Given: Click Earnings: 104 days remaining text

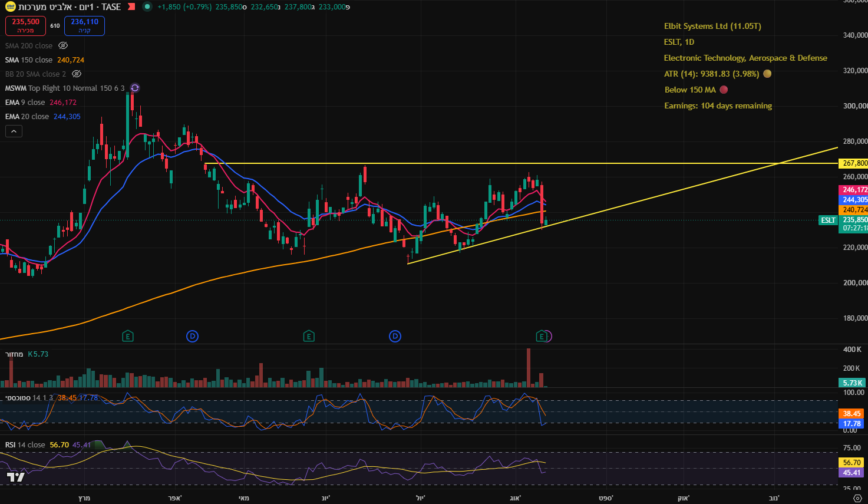Looking at the screenshot, I should [718, 106].
